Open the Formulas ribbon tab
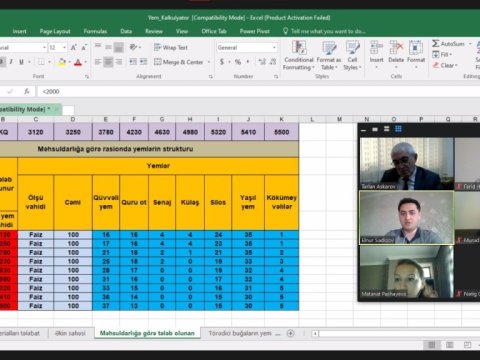This screenshot has height=360, width=480. pyautogui.click(x=95, y=31)
